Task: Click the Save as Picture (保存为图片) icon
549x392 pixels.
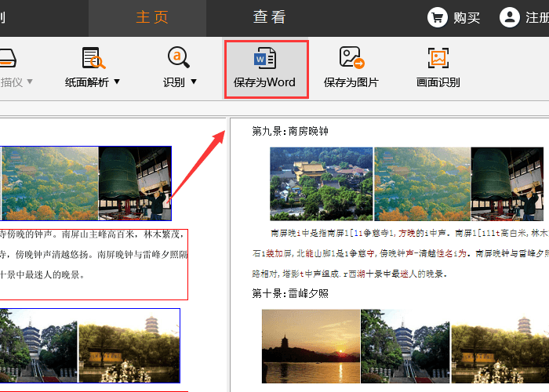Action: click(x=351, y=58)
